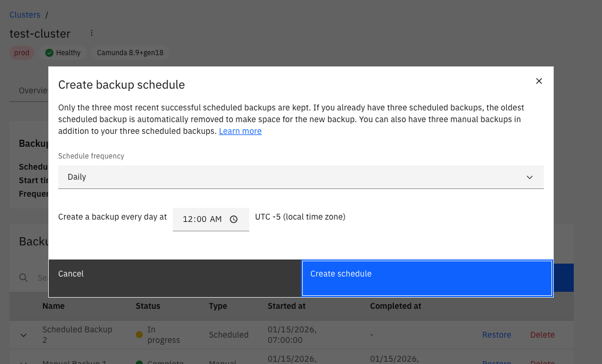Click the Started at column header
The height and width of the screenshot is (364, 602).
[x=286, y=306]
